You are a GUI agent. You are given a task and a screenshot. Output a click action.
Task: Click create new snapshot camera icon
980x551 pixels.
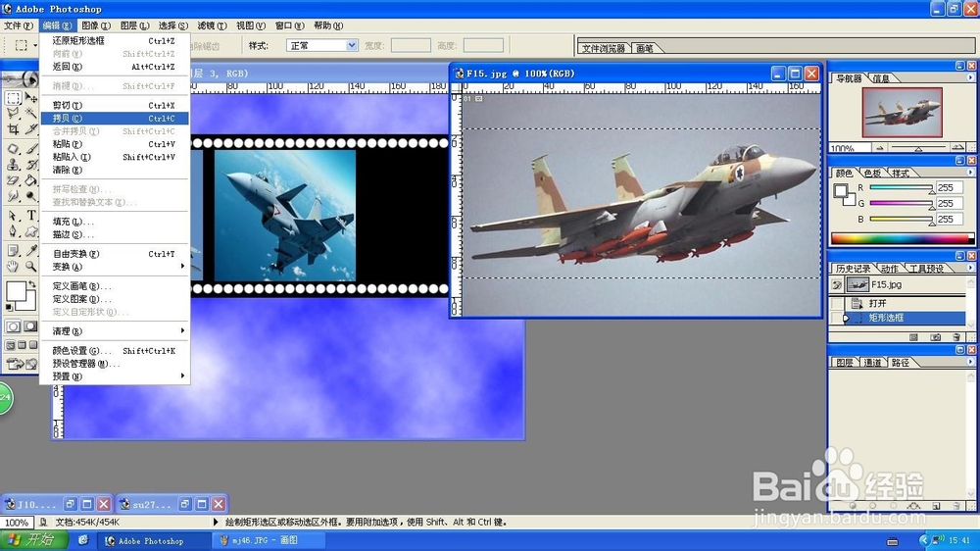935,337
